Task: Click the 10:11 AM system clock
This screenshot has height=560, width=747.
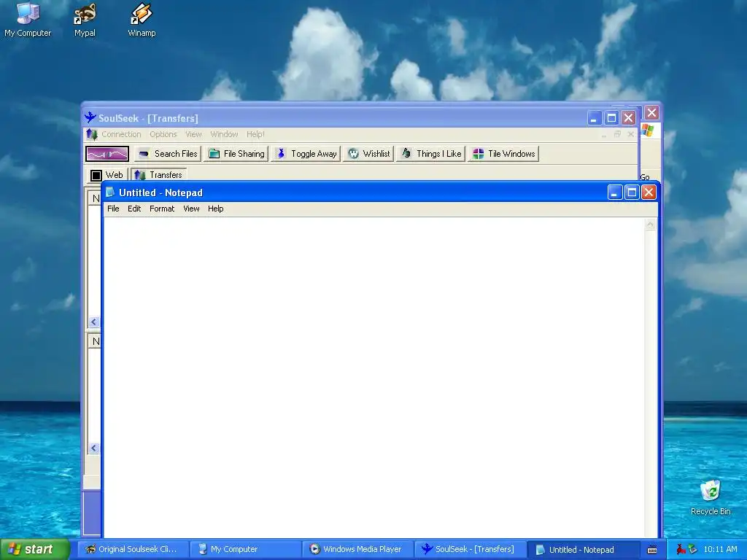Action: (x=720, y=550)
